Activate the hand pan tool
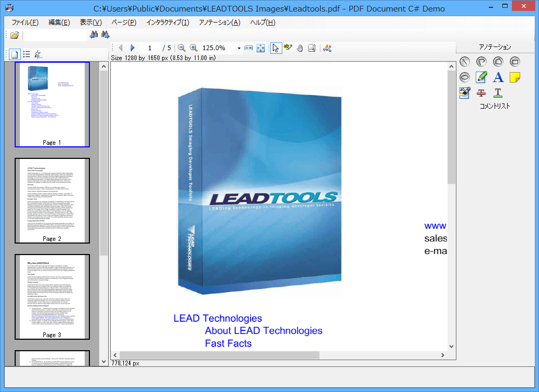 tap(300, 48)
